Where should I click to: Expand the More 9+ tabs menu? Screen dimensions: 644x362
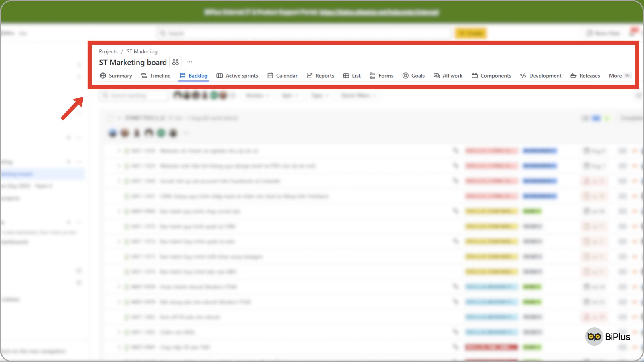(620, 76)
